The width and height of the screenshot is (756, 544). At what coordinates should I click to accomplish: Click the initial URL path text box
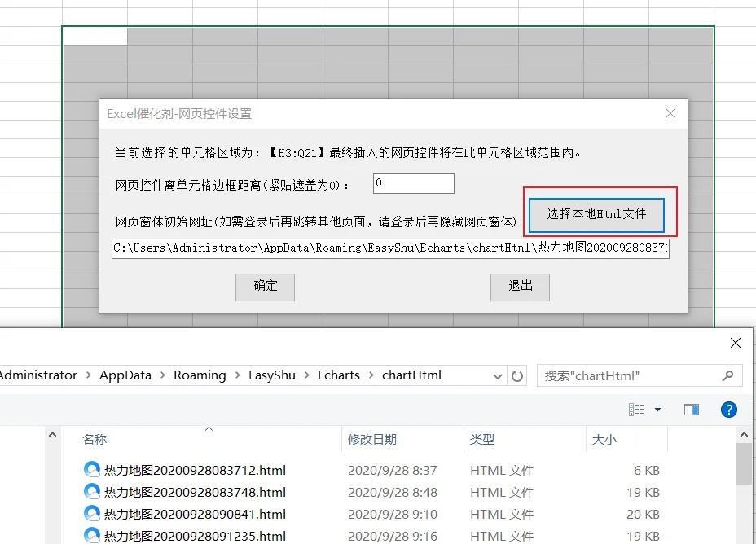(x=390, y=248)
